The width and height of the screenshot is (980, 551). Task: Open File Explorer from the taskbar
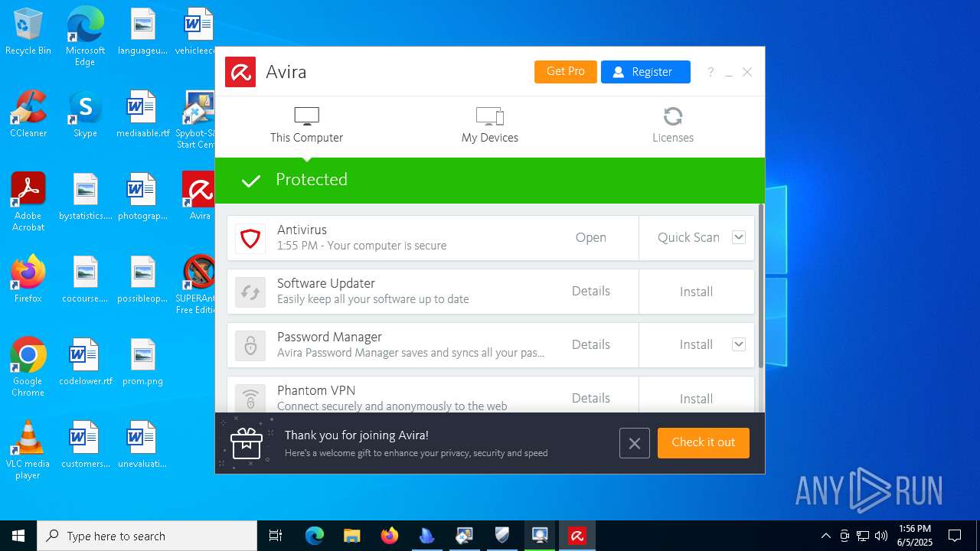[x=351, y=536]
